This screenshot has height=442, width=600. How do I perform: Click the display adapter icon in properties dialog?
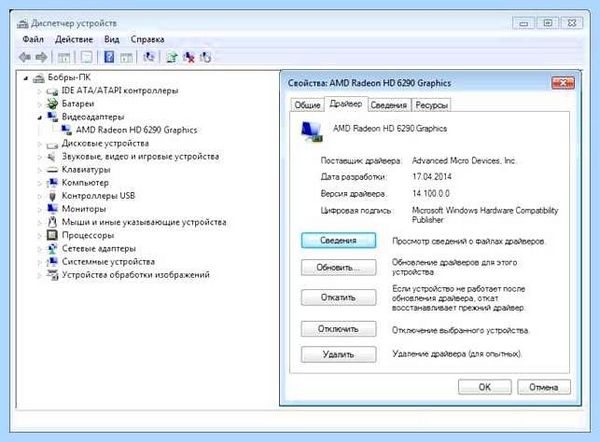[311, 131]
